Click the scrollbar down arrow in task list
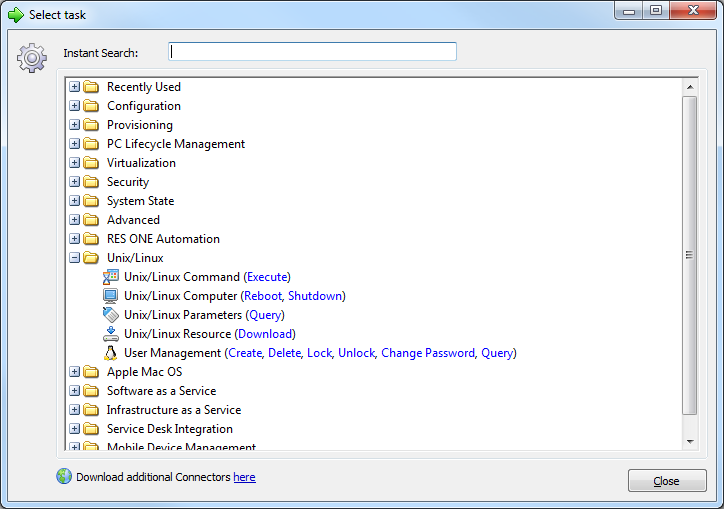724x509 pixels. point(689,441)
